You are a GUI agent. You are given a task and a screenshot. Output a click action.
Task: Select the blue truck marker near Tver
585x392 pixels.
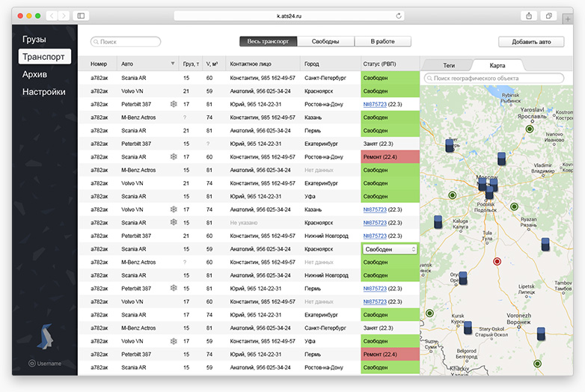[x=450, y=145]
